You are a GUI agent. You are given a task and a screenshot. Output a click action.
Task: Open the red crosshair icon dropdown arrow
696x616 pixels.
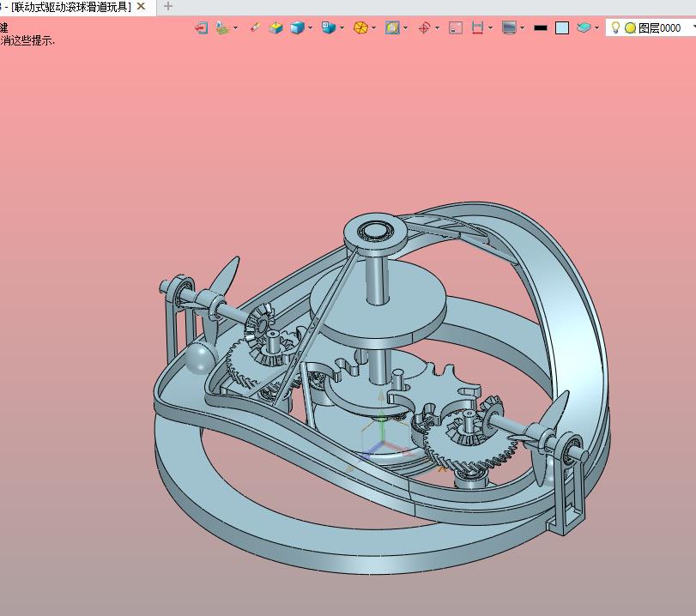point(437,28)
